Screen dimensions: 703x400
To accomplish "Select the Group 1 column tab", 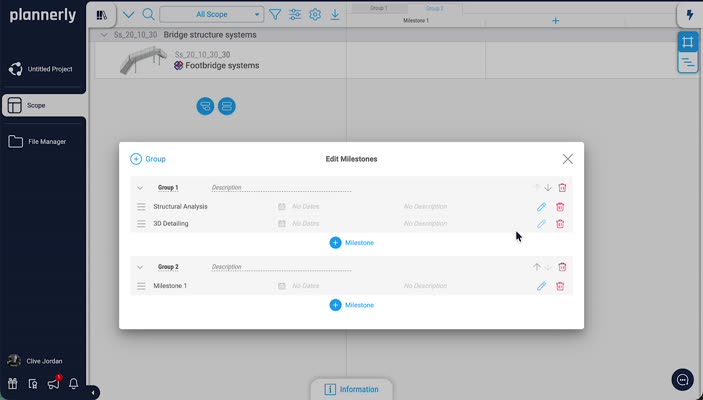I will click(x=379, y=8).
